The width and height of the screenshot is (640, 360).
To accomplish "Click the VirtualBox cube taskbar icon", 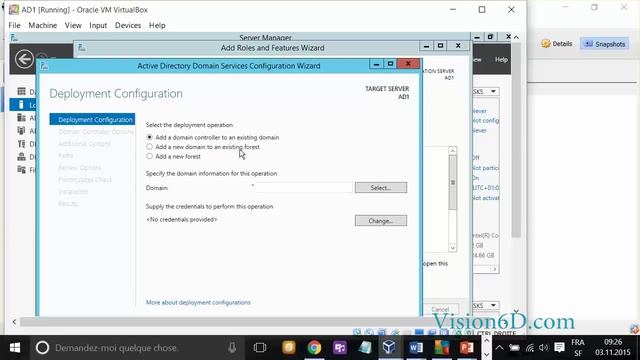I will click(389, 347).
